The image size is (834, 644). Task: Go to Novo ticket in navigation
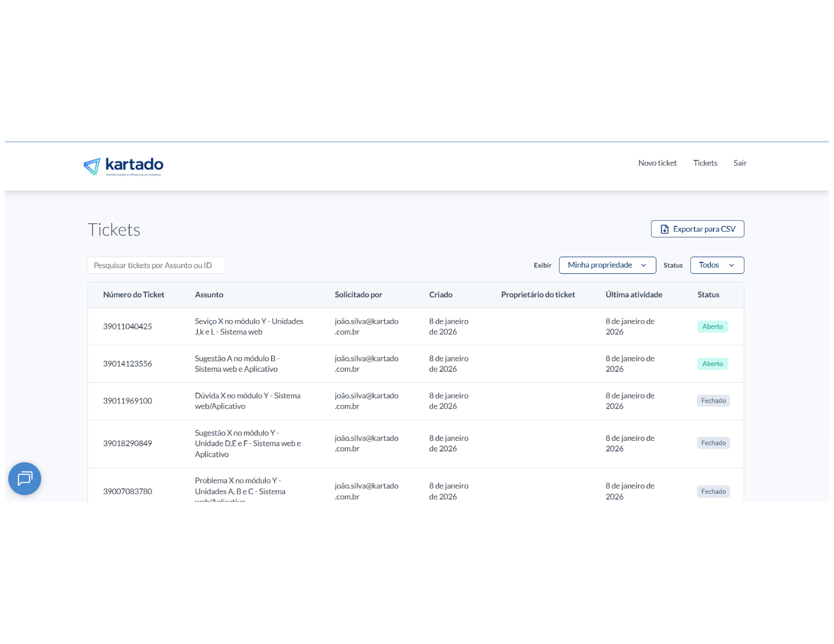click(x=657, y=163)
